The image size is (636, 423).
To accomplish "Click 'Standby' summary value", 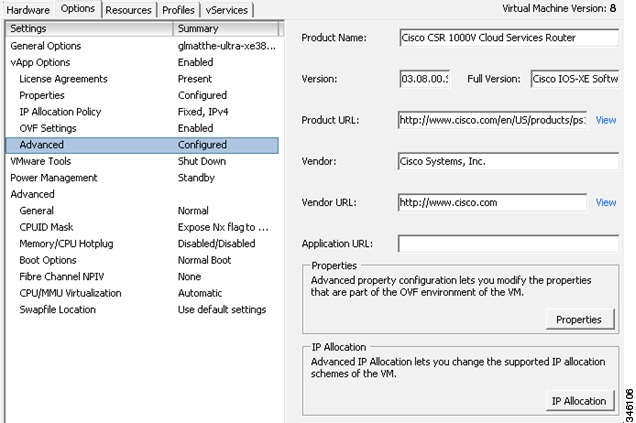I will [196, 178].
